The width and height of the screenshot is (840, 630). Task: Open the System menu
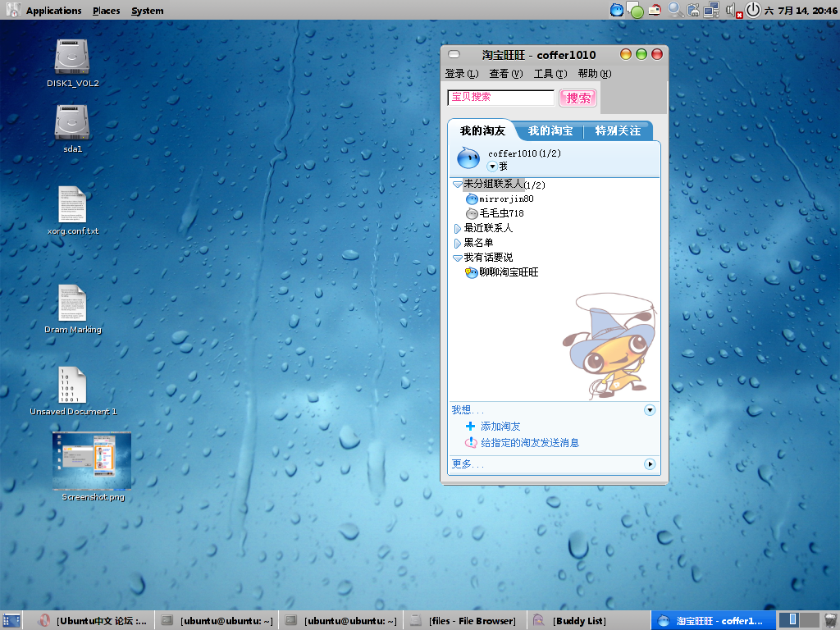pyautogui.click(x=148, y=10)
